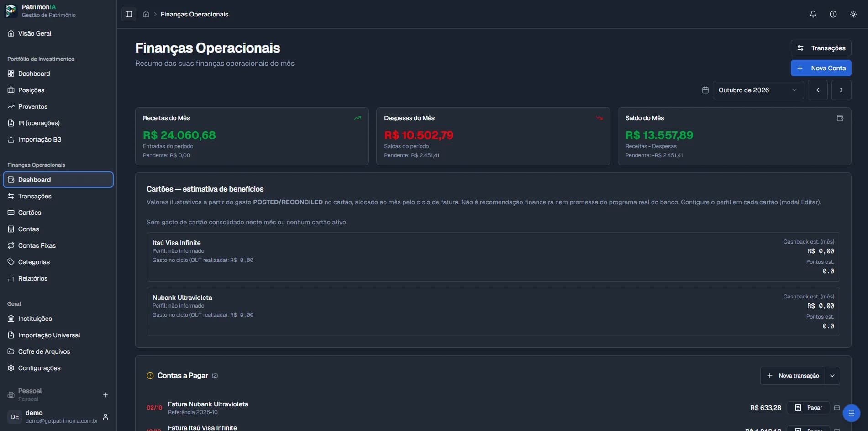Screen dimensions: 868x431
Task: Go to the next month arrow
Action: pyautogui.click(x=842, y=90)
